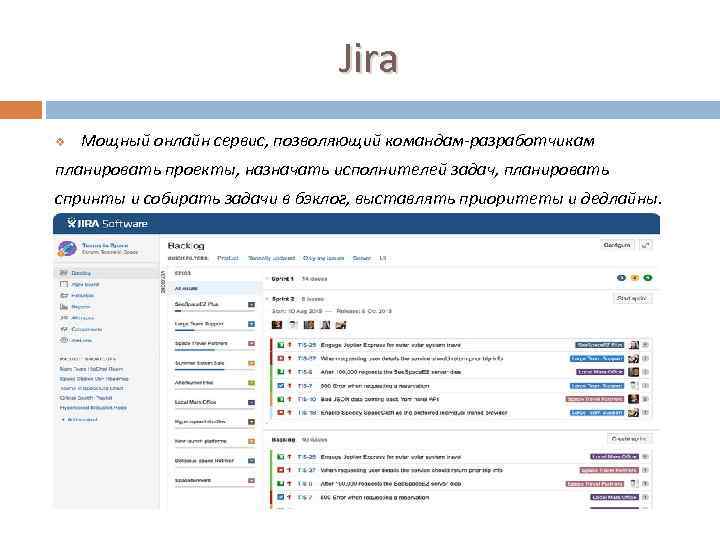The image size is (720, 540).
Task: Open the Teams in Space project avatar
Action: tap(67, 248)
